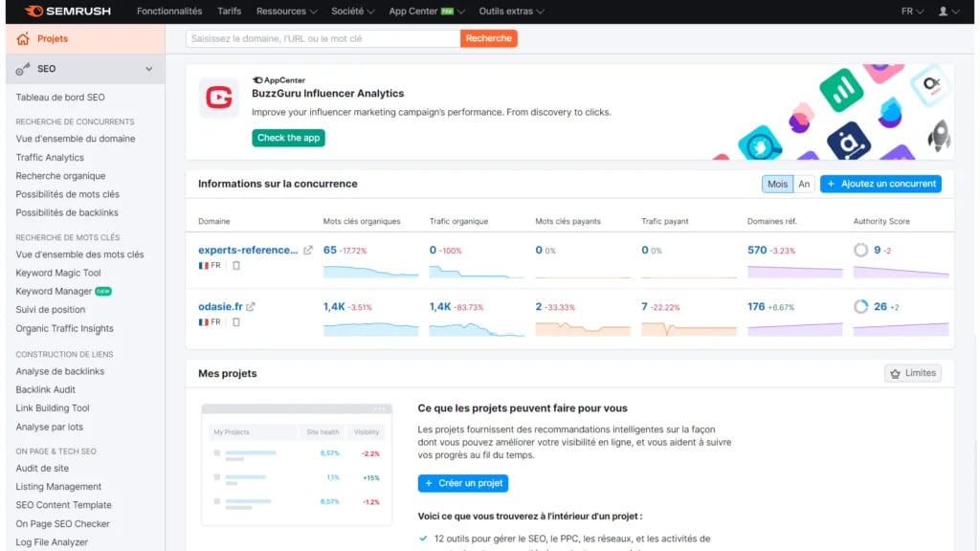Screen dimensions: 980x551
Task: Open the Outils extras menu
Action: click(507, 12)
